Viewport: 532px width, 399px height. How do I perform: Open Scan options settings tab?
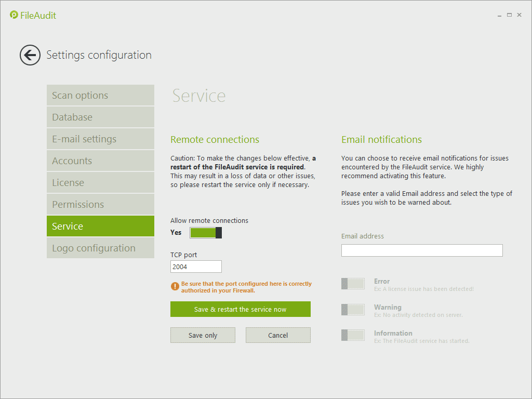(100, 96)
